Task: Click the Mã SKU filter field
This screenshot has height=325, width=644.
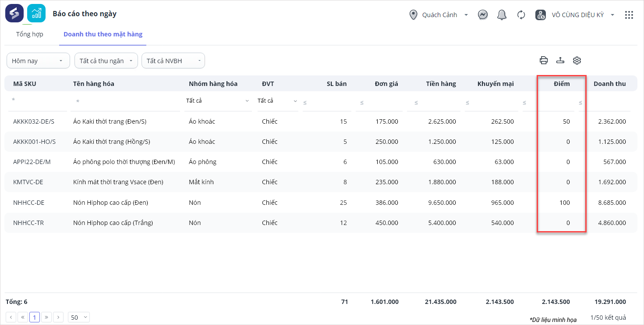Action: (37, 101)
